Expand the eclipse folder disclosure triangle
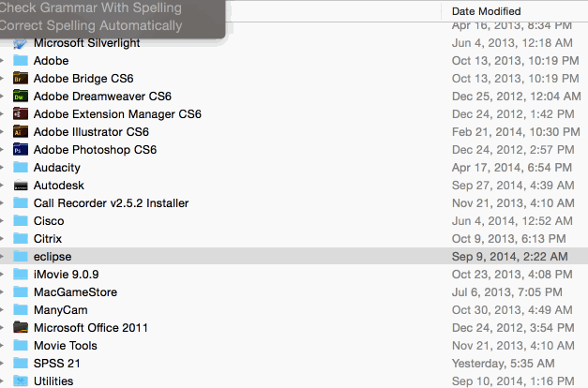Screen dimensions: 588x388 coord(2,257)
